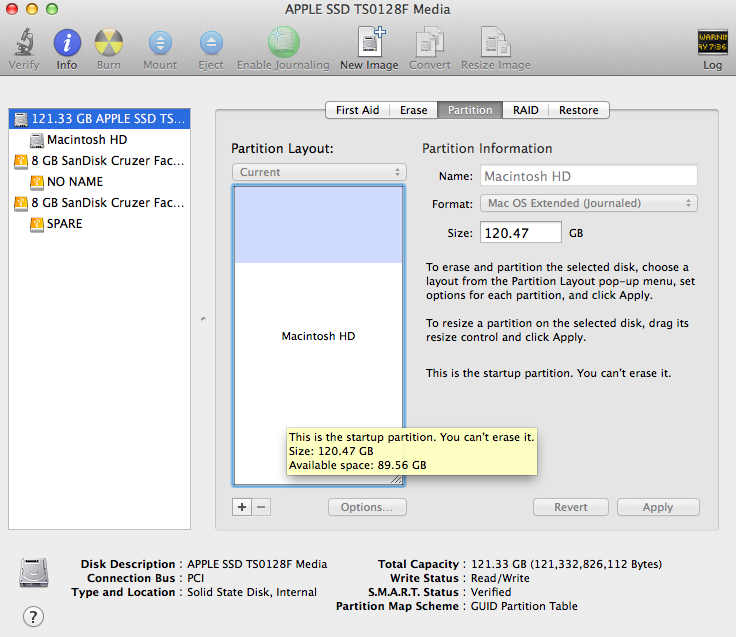Select the Partition tab

[x=470, y=110]
